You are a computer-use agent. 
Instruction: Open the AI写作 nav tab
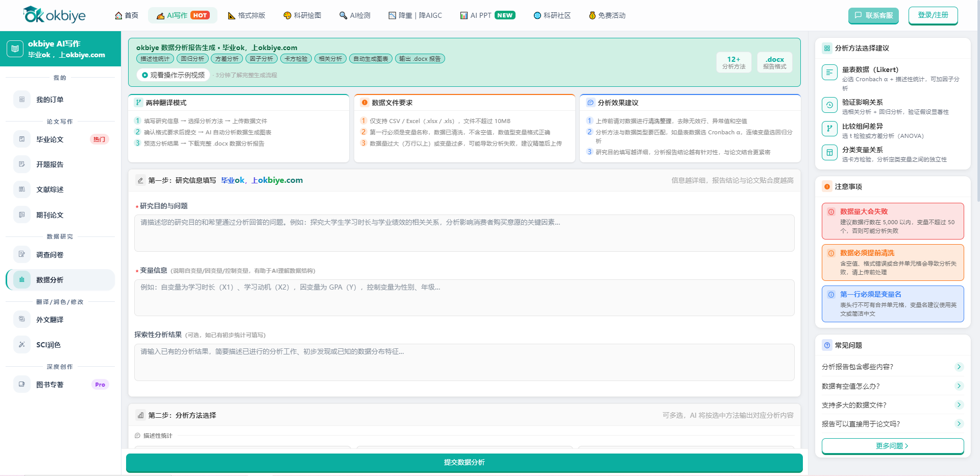183,15
